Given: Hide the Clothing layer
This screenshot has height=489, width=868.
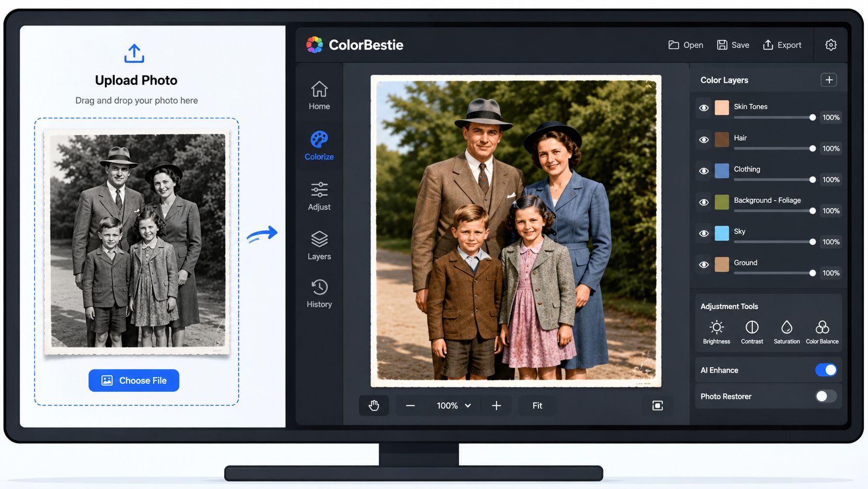Looking at the screenshot, I should [x=703, y=170].
